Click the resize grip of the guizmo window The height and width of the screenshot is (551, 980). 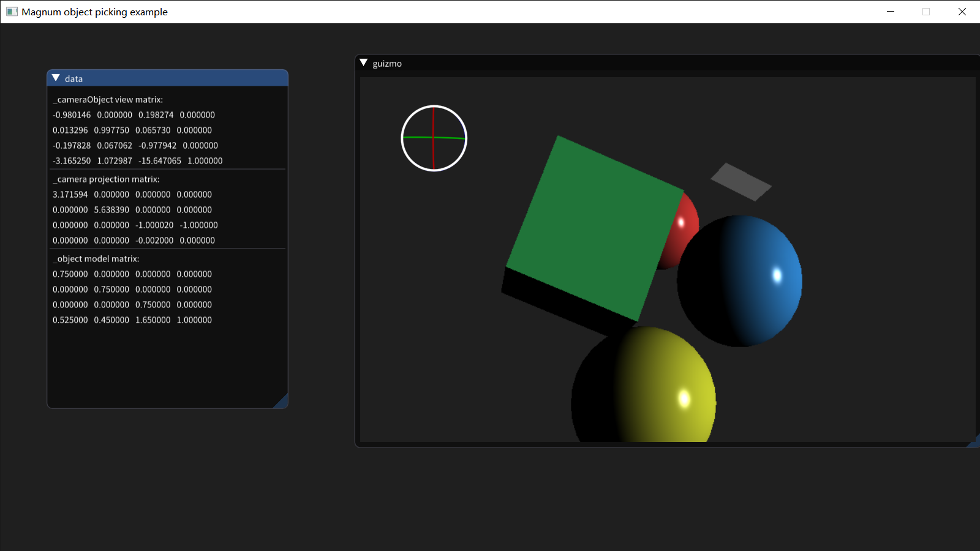975,442
